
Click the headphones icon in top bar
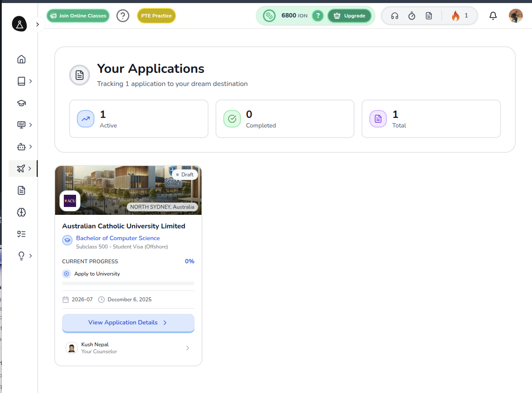click(395, 16)
